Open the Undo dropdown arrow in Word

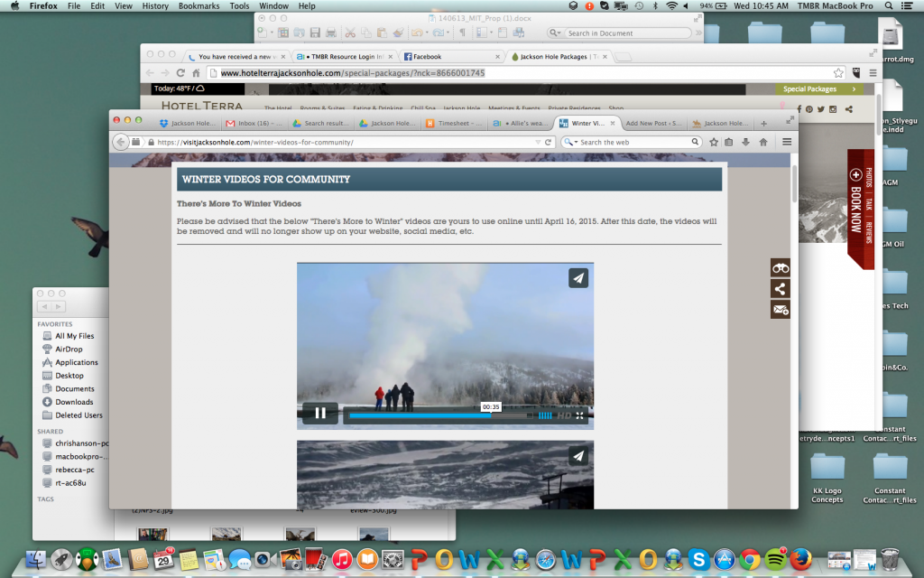[x=427, y=33]
